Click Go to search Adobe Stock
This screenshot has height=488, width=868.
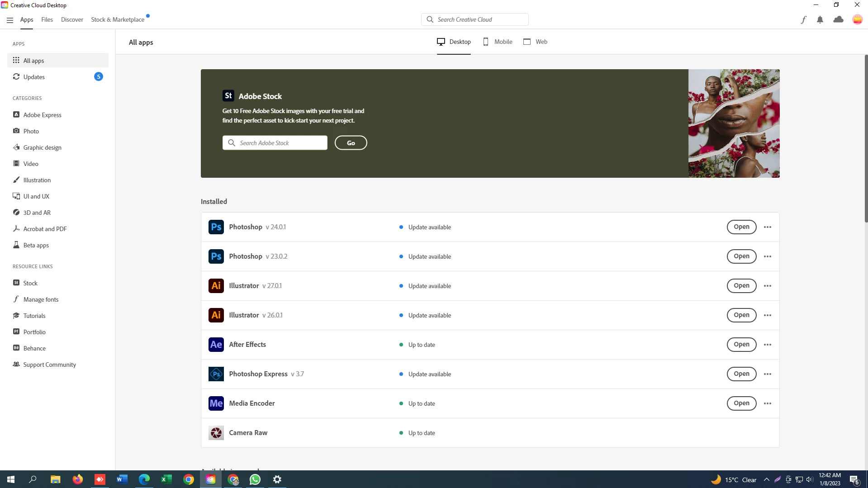pyautogui.click(x=351, y=143)
